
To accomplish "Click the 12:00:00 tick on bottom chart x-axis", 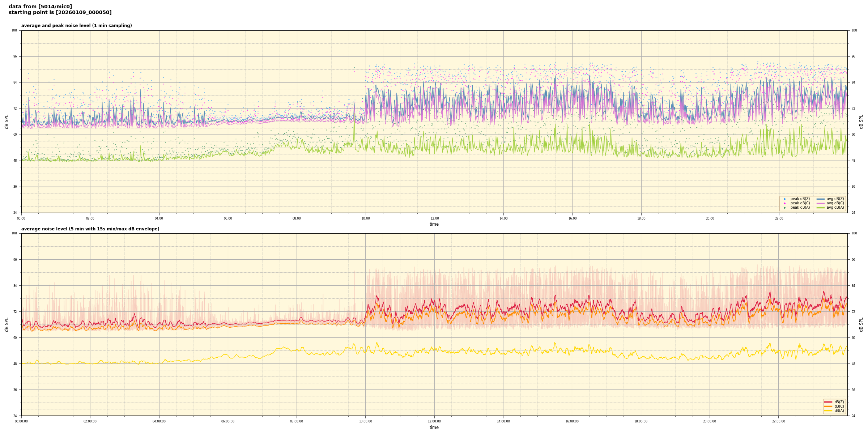I will pos(434,421).
